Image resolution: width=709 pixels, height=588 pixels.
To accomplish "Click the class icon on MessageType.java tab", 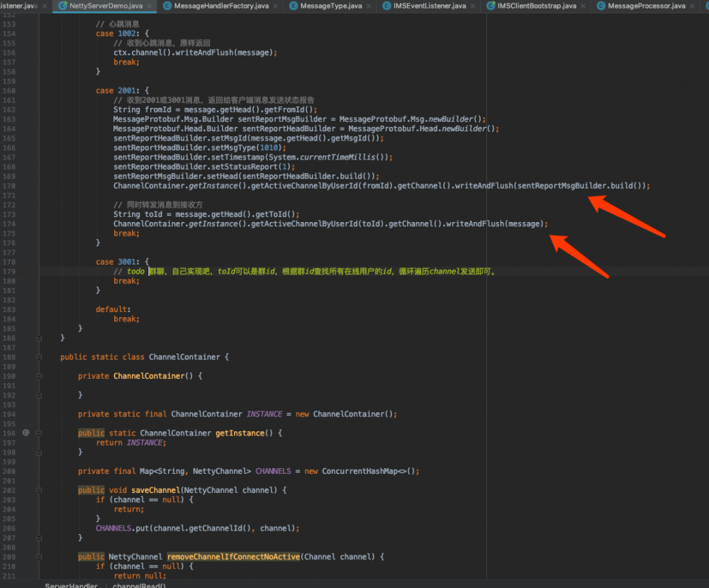I will pyautogui.click(x=292, y=6).
